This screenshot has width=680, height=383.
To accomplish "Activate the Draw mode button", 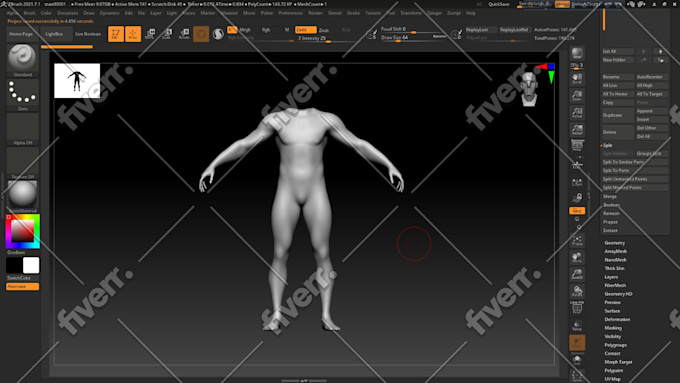I will [133, 34].
